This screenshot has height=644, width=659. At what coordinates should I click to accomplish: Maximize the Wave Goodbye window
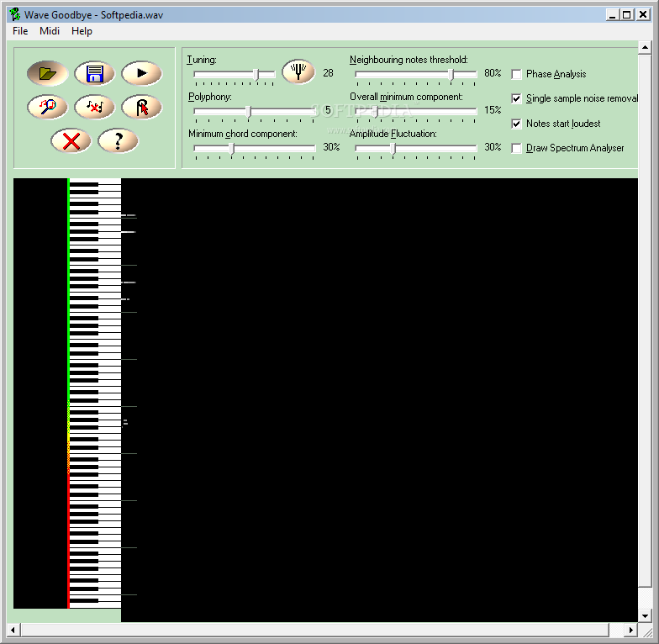point(627,15)
